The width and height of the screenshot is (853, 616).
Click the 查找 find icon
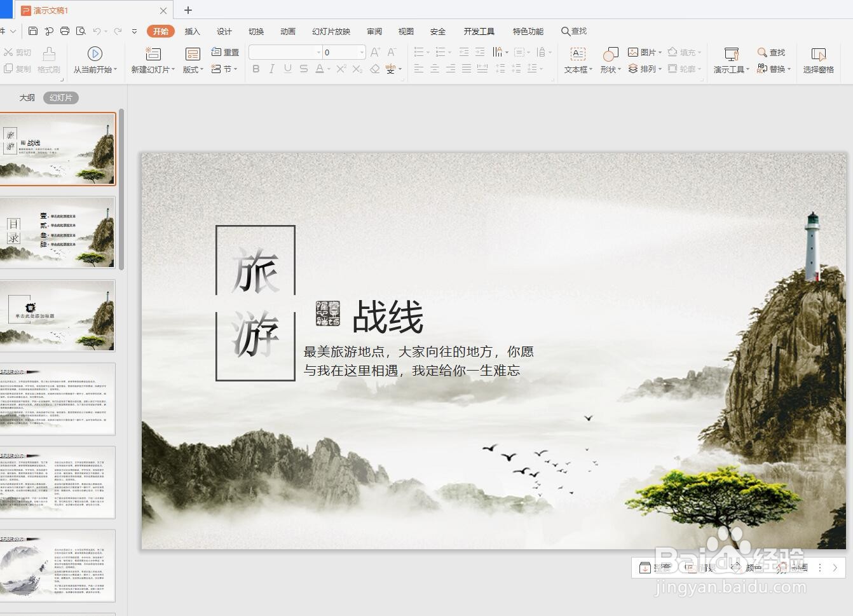772,52
